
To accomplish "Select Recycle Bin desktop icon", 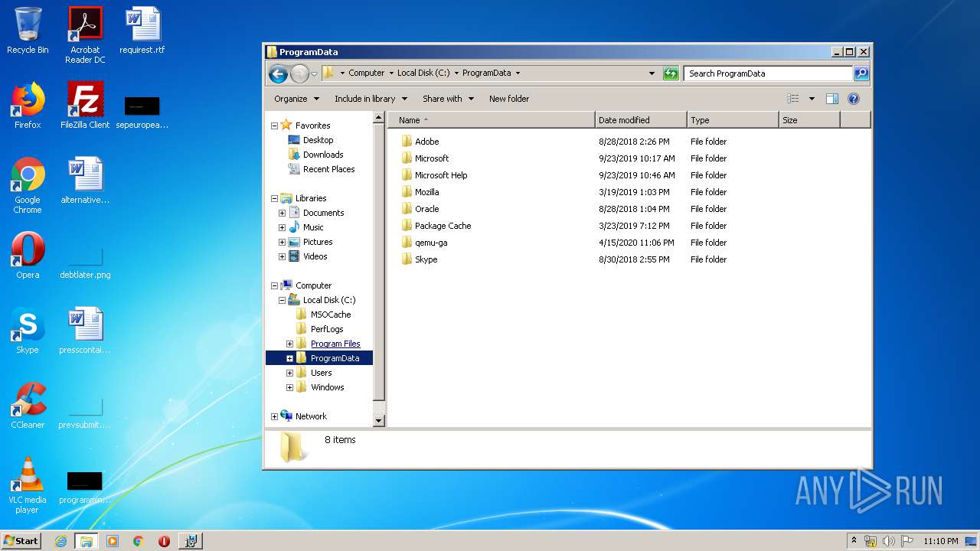I will pos(28,31).
